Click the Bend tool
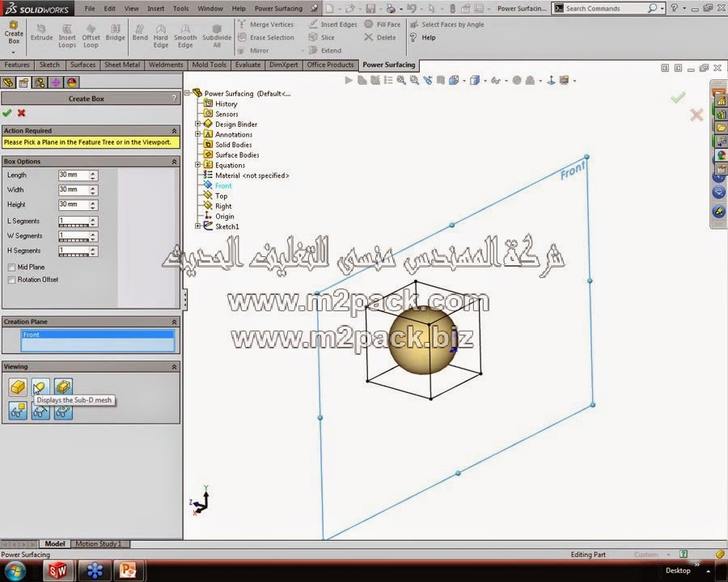This screenshot has width=728, height=582. tap(140, 33)
